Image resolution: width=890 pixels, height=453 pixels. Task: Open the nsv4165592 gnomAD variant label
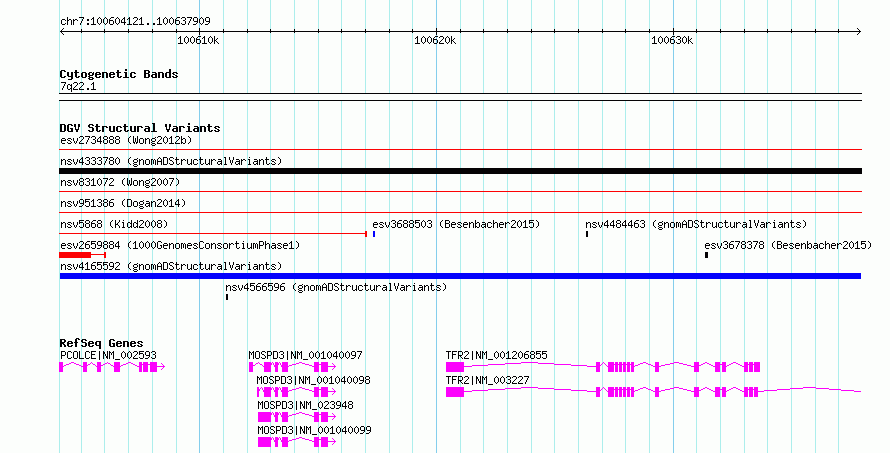(x=171, y=266)
